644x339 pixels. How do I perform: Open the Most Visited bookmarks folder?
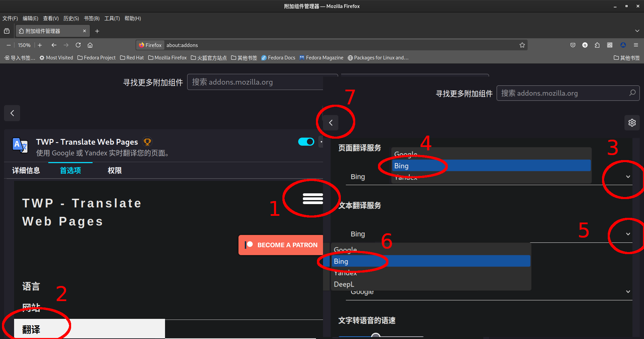(56, 58)
